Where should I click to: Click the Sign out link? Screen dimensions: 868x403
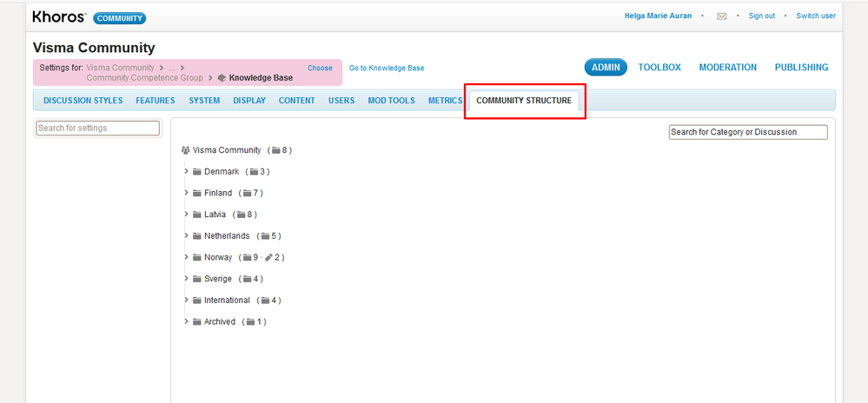762,16
